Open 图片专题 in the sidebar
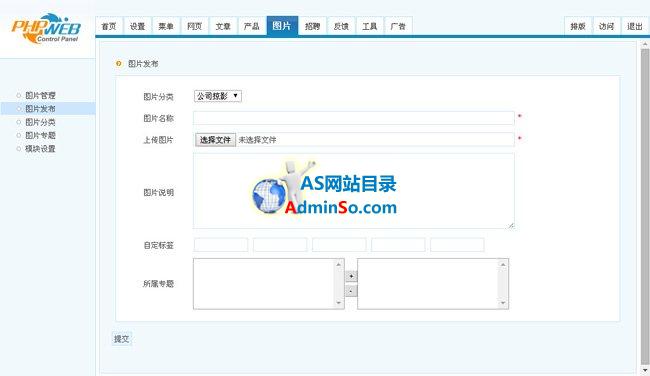This screenshot has width=650, height=376. tap(40, 136)
